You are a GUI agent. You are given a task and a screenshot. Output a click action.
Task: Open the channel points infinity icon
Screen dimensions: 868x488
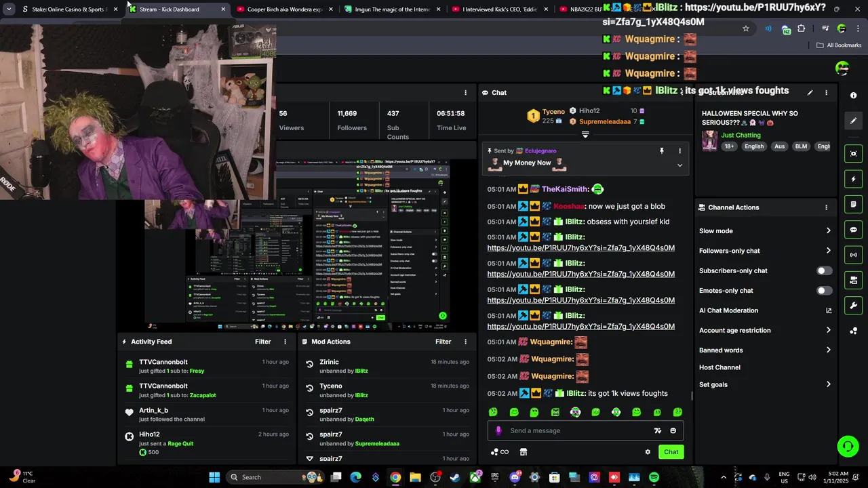point(500,452)
